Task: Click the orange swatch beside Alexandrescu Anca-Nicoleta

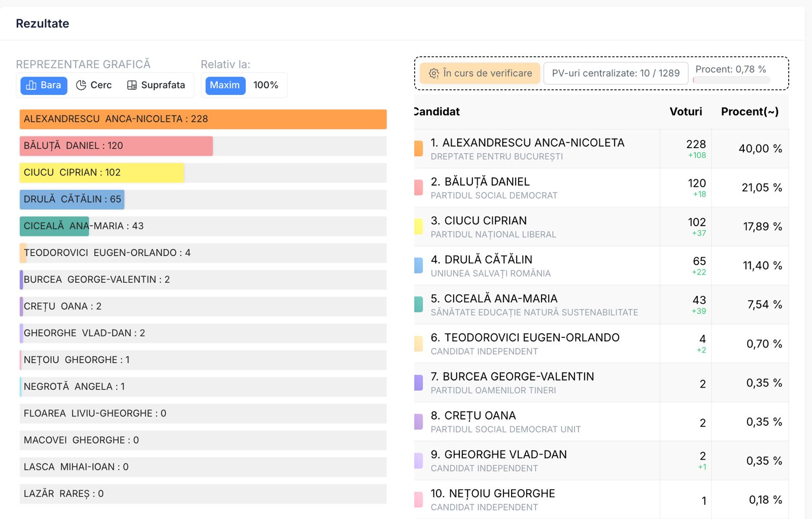Action: [x=419, y=148]
